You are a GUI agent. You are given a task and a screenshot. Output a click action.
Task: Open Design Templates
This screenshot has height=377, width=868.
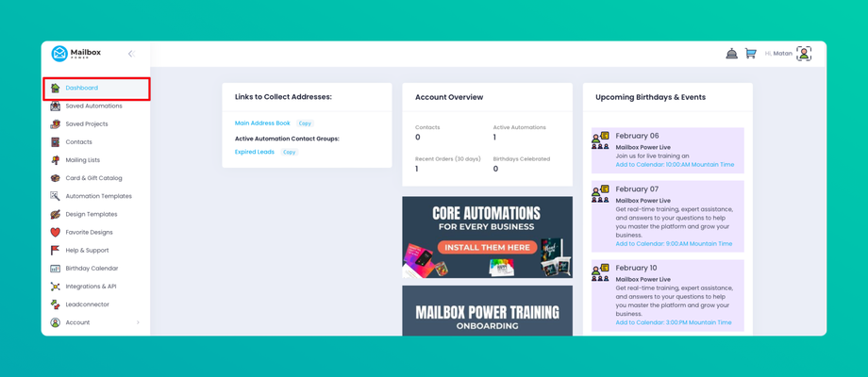point(92,214)
